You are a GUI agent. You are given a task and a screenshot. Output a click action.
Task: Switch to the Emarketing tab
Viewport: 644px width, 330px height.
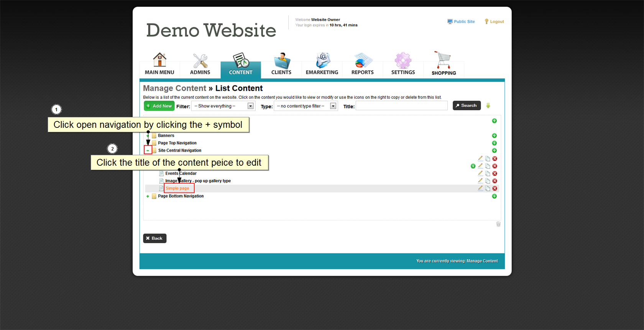pyautogui.click(x=322, y=64)
